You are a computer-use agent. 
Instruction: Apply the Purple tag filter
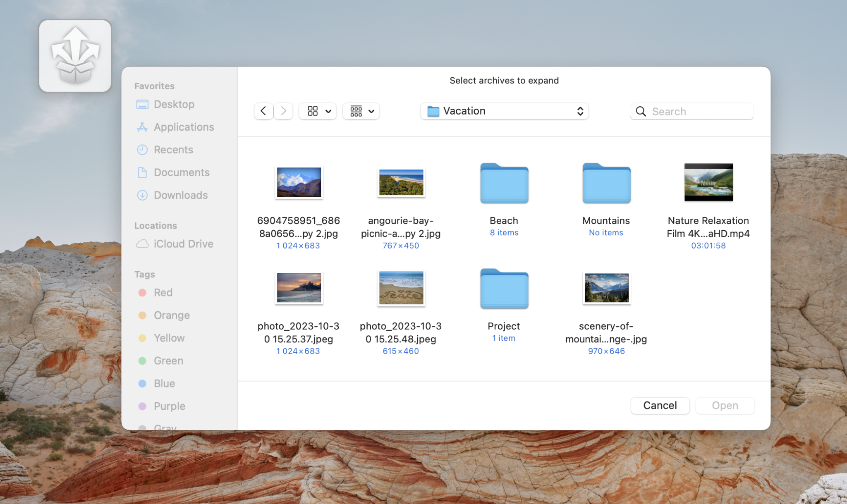point(169,406)
